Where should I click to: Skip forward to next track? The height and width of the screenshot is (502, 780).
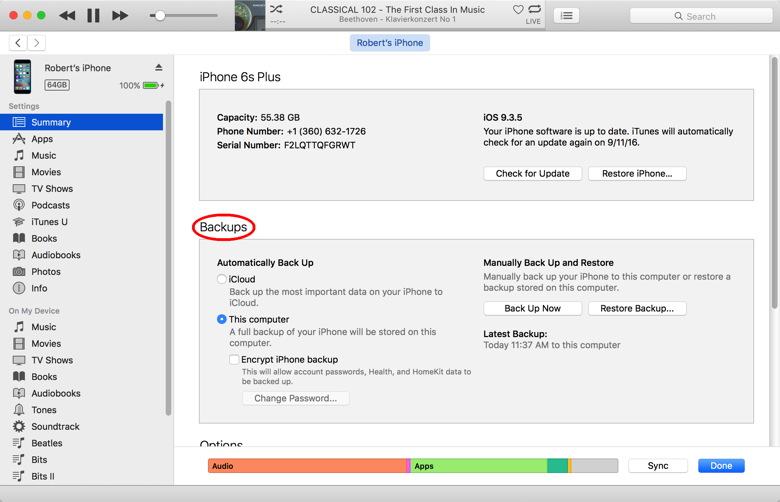[x=119, y=16]
